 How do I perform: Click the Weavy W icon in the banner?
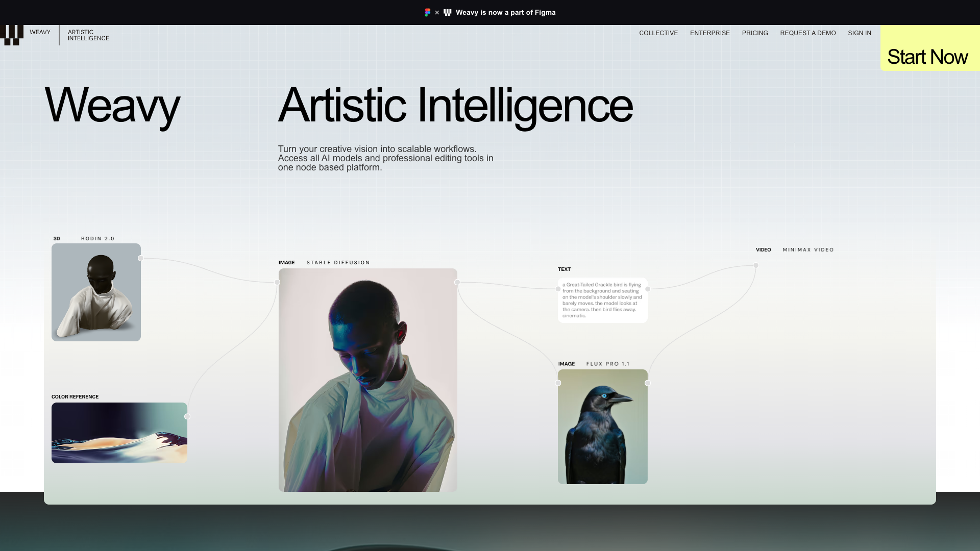pyautogui.click(x=448, y=12)
